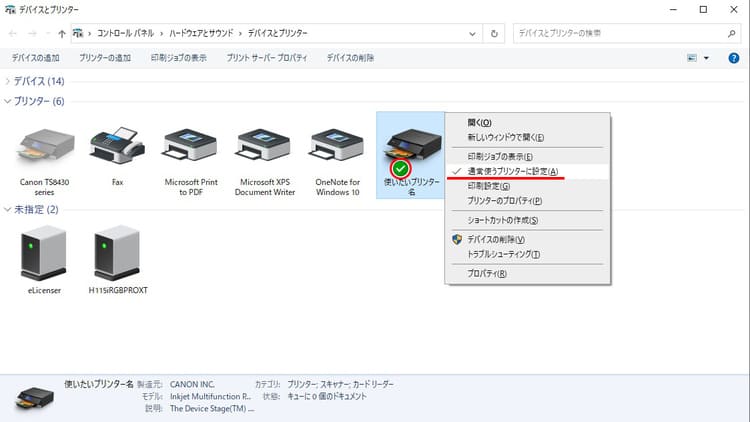Choose 印刷設定(G) in context menu

(527, 186)
